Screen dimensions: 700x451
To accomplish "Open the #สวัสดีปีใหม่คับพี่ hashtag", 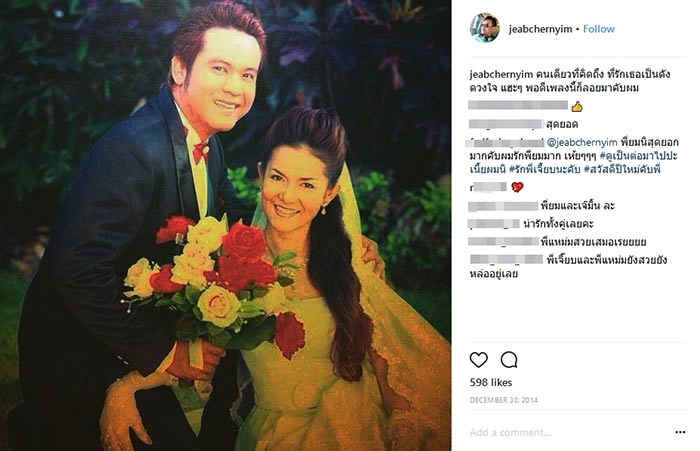I will pyautogui.click(x=622, y=170).
